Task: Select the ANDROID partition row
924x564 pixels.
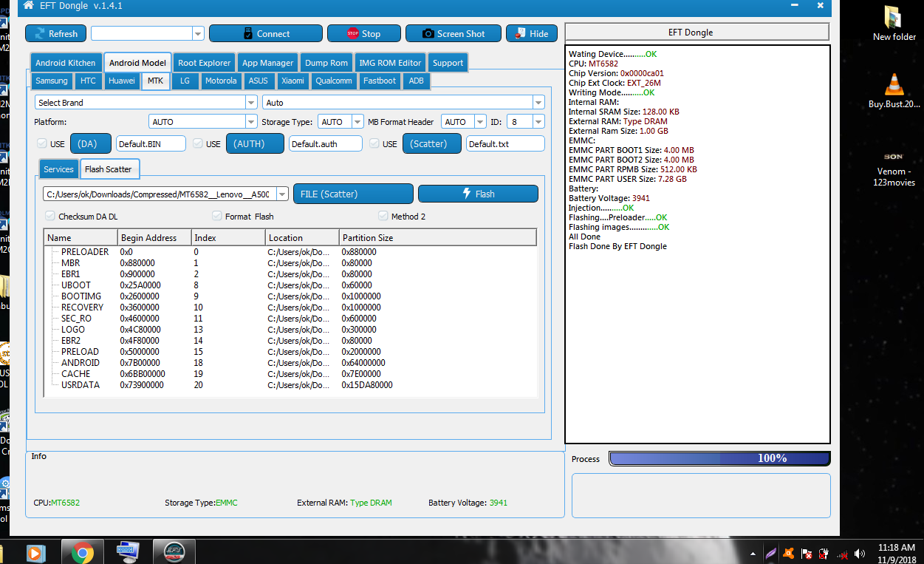Action: click(290, 363)
